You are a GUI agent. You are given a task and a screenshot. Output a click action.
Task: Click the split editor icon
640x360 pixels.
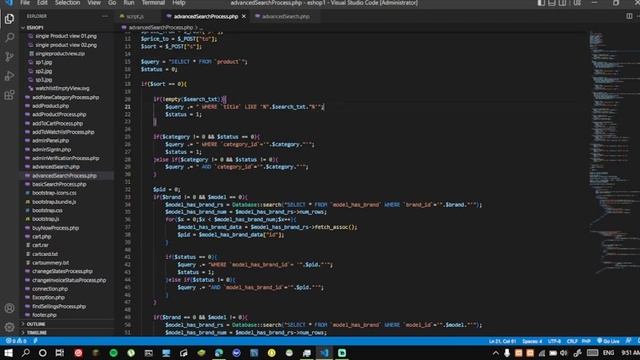pyautogui.click(x=629, y=16)
